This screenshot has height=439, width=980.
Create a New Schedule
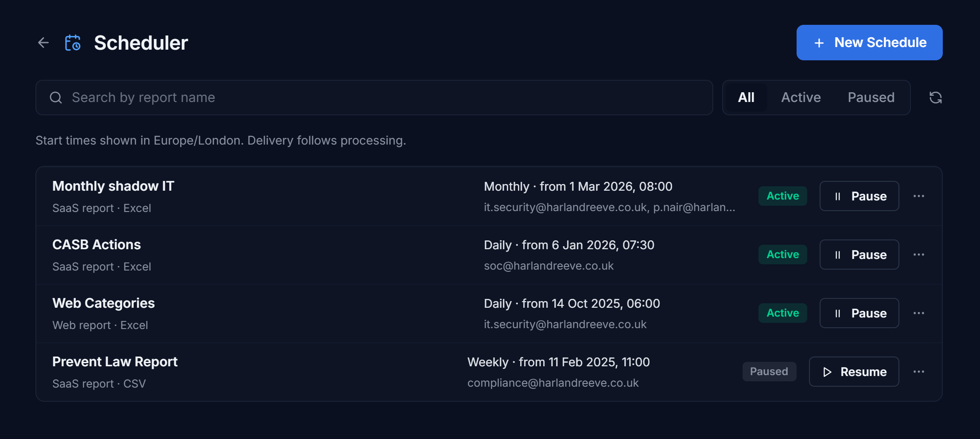pos(869,43)
